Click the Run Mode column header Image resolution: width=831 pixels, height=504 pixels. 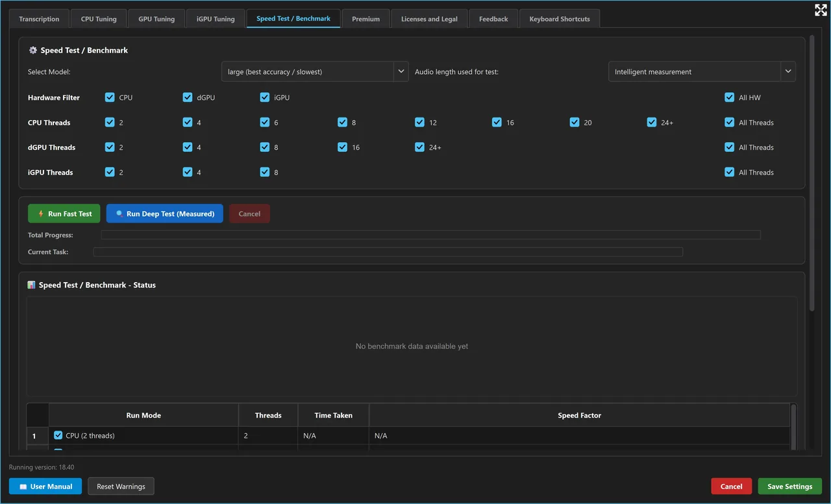tap(143, 415)
